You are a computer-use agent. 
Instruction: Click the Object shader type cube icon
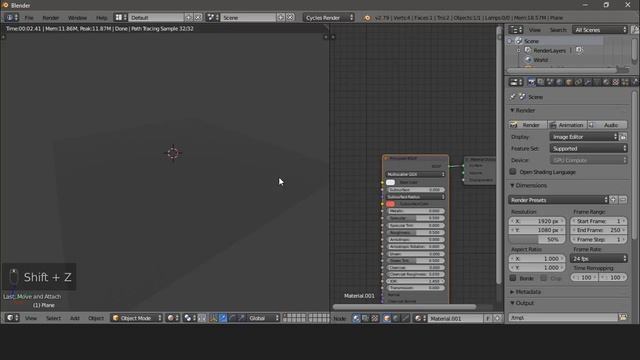click(x=387, y=318)
